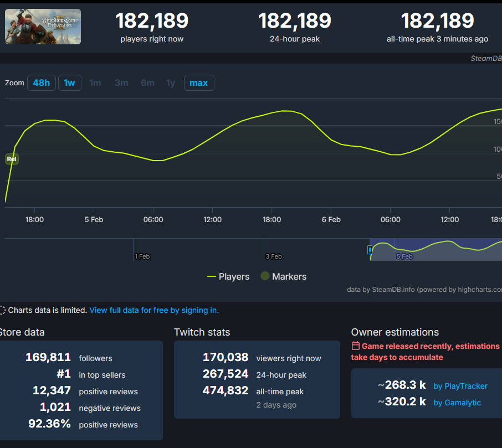Pick the 6m zoom range

pos(147,83)
